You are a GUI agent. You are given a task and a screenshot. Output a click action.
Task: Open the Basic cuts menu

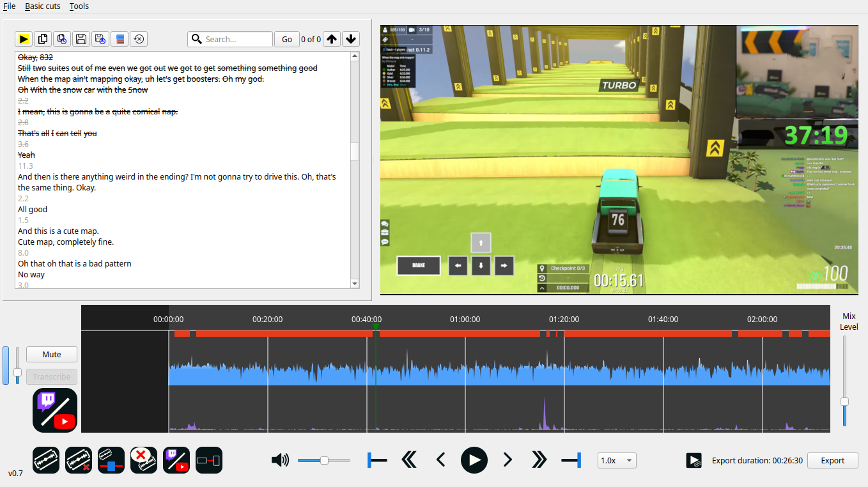43,6
